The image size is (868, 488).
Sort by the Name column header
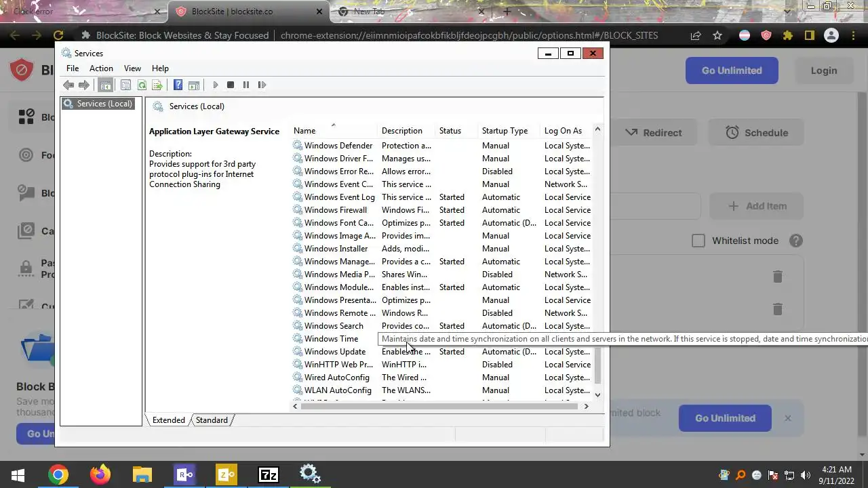(x=334, y=131)
